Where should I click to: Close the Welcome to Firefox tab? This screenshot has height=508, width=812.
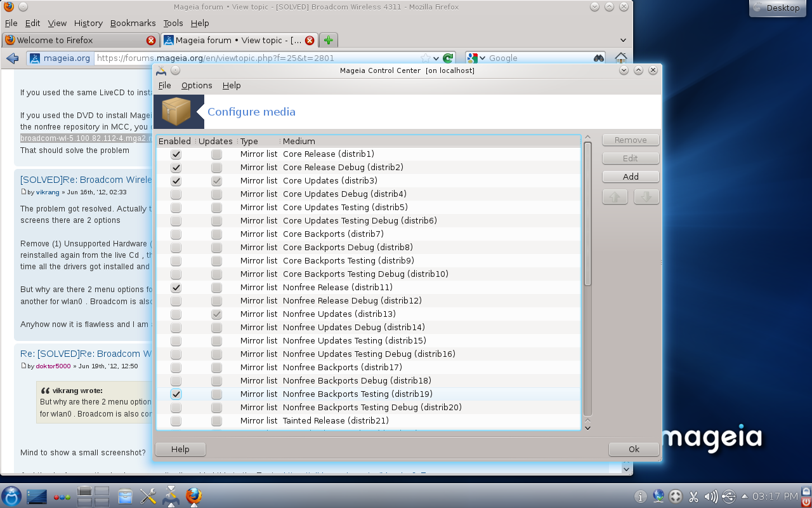coord(151,41)
